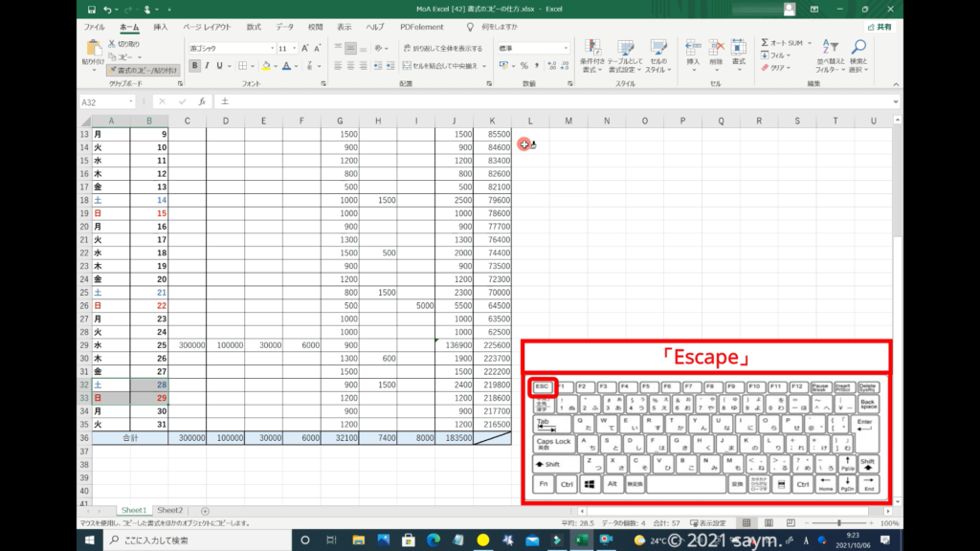Click the AutoSum (オート SUM) icon

pos(766,43)
